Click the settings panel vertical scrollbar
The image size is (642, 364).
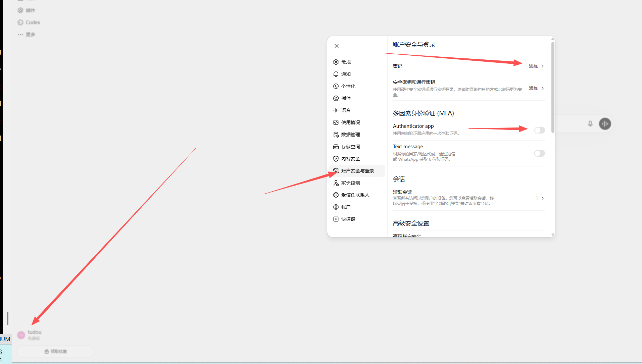pyautogui.click(x=553, y=87)
